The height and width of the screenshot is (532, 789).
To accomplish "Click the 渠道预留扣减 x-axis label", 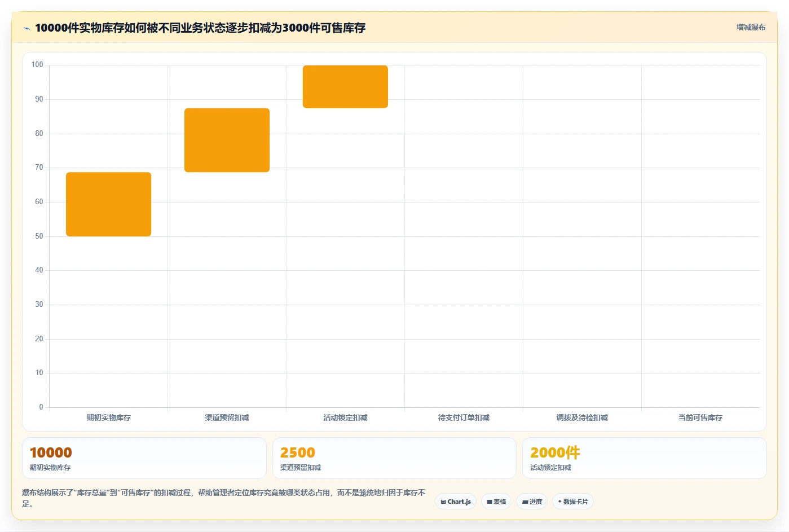I will [227, 417].
